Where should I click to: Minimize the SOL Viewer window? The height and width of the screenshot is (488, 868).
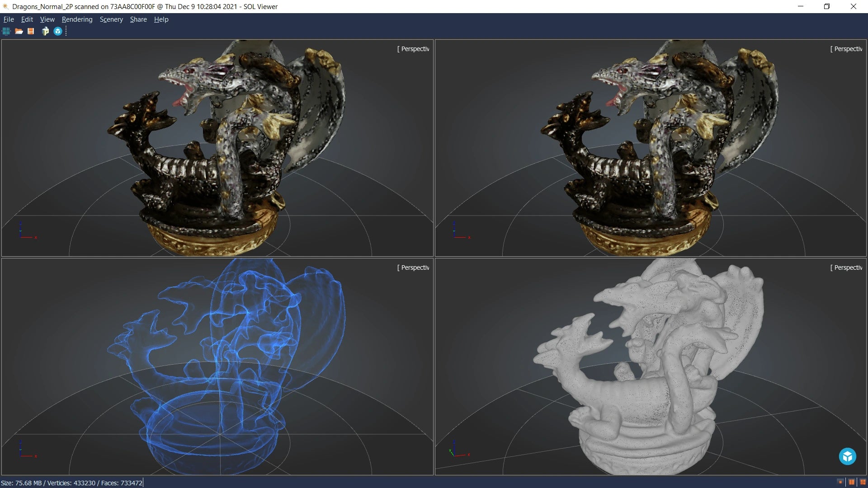[x=801, y=6]
